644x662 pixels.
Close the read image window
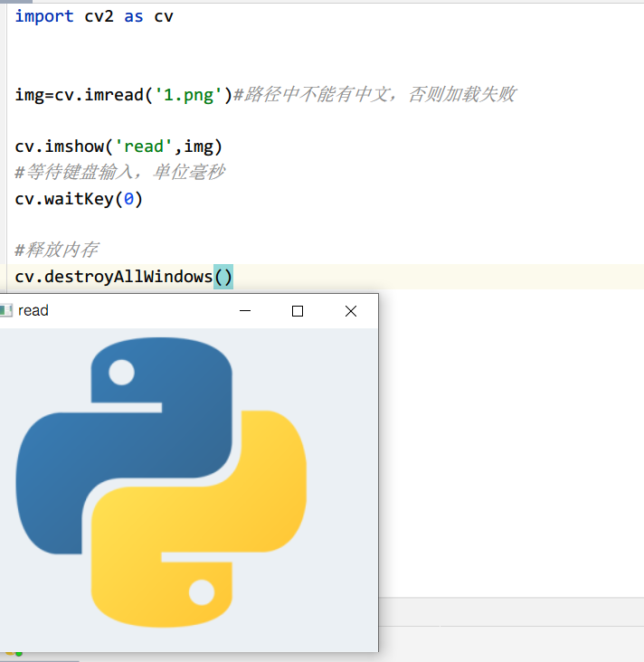351,311
